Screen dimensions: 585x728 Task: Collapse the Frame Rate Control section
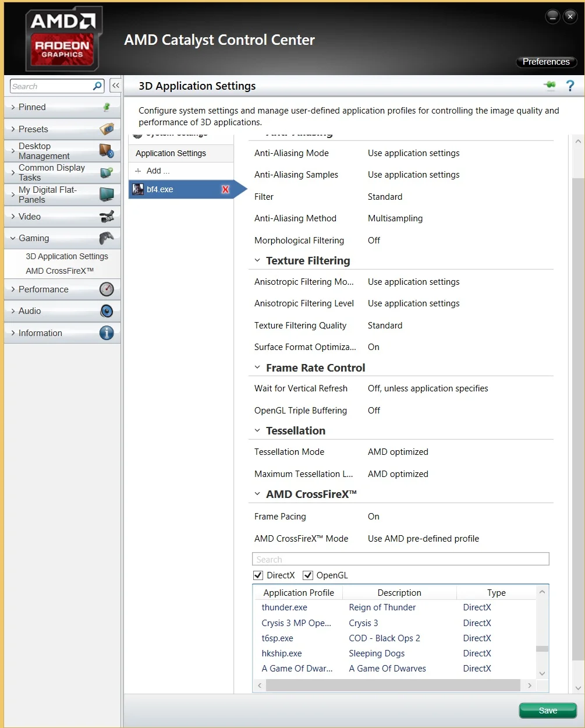click(257, 367)
